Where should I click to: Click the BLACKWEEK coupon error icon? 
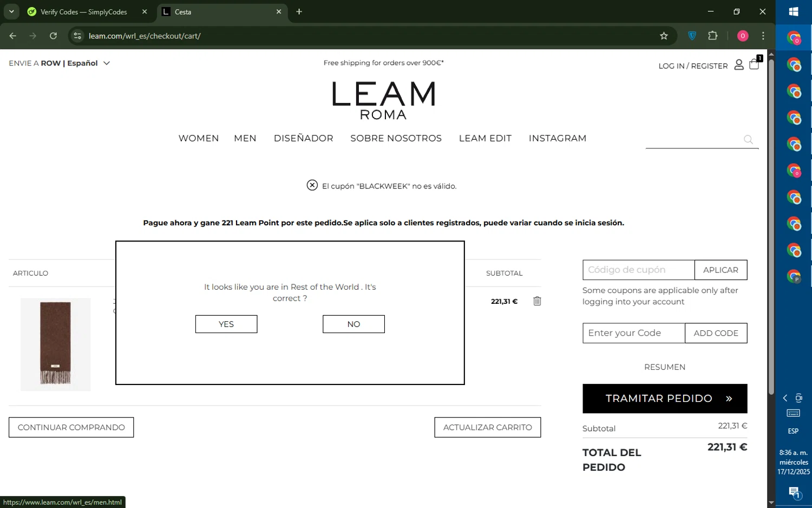tap(312, 185)
